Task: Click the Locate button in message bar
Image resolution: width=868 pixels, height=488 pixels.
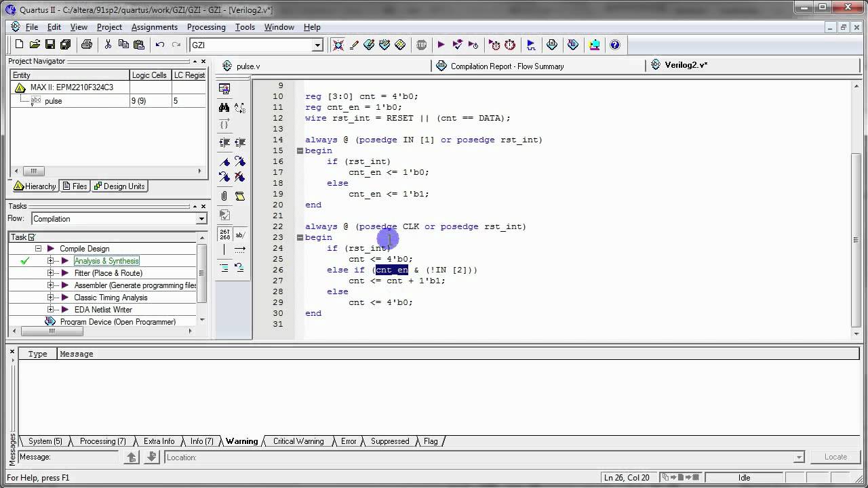Action: coord(835,457)
